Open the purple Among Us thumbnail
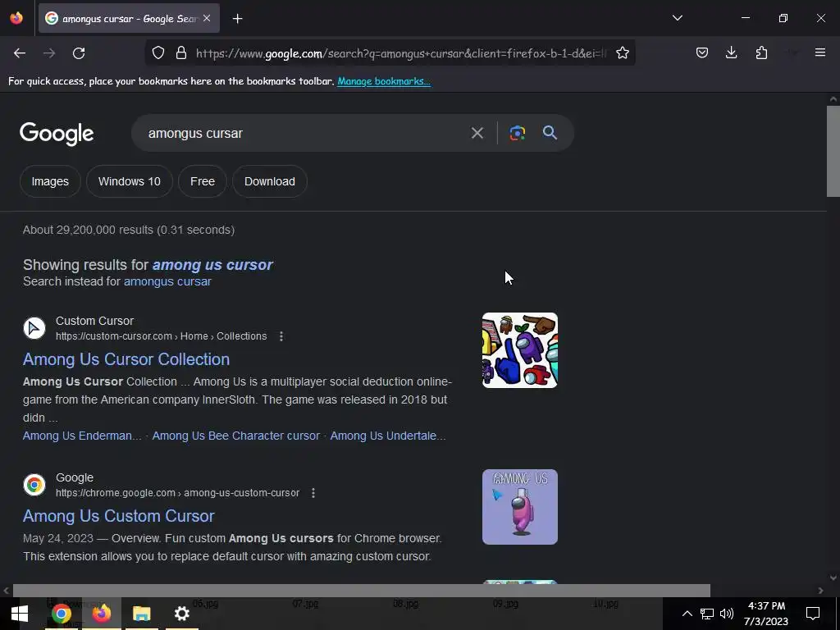The height and width of the screenshot is (630, 840). 519,507
